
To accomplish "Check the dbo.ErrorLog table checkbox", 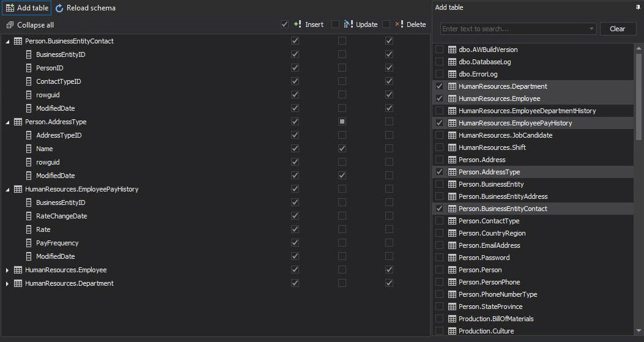I will tap(440, 74).
